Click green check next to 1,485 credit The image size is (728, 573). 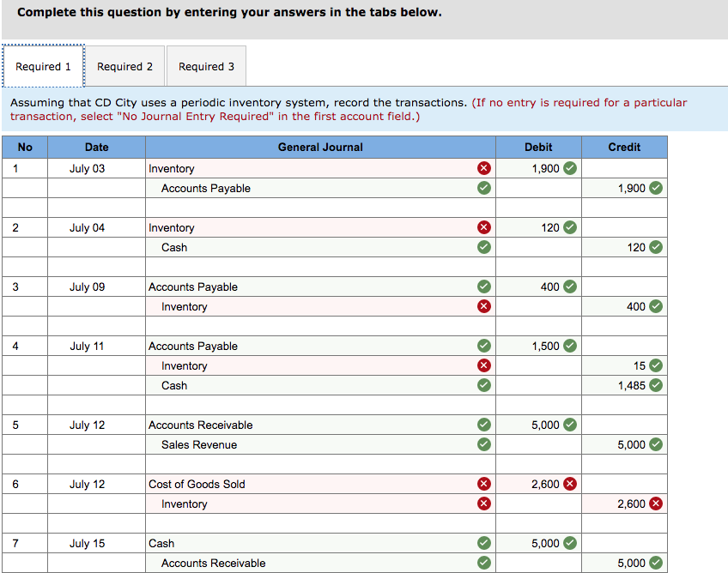(656, 385)
